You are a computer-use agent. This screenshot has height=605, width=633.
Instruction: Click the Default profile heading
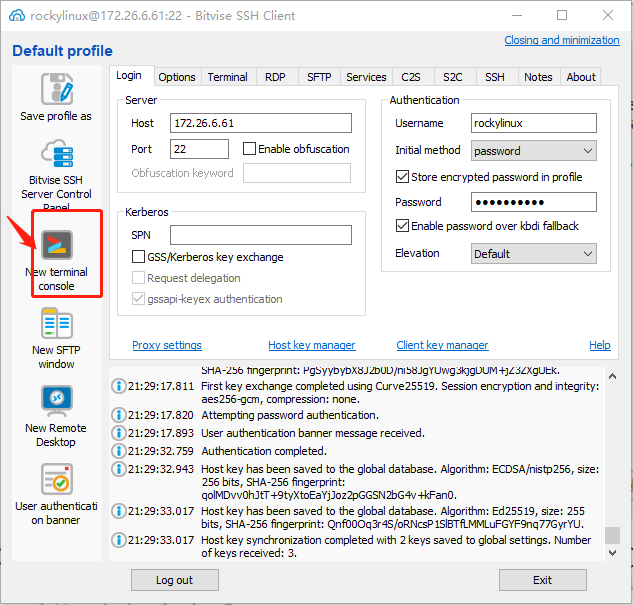63,51
